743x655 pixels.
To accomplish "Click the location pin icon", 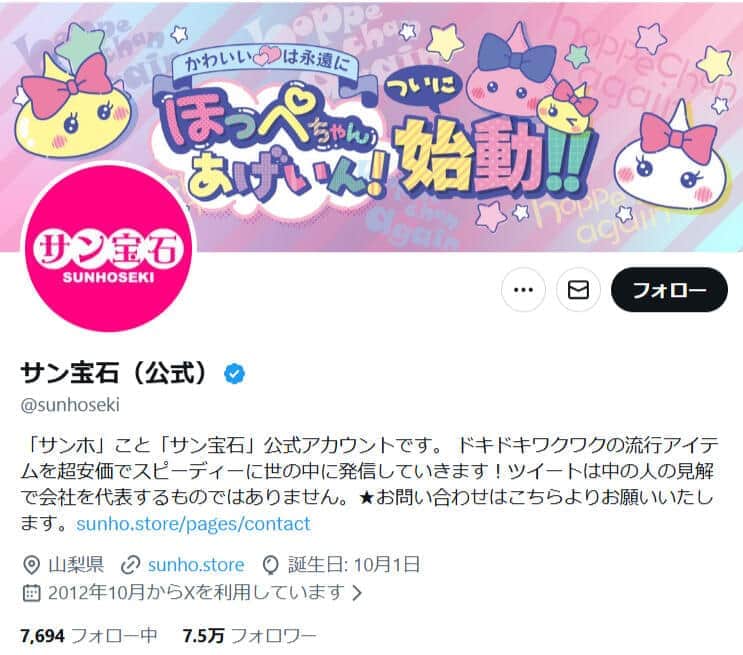I will (x=31, y=565).
